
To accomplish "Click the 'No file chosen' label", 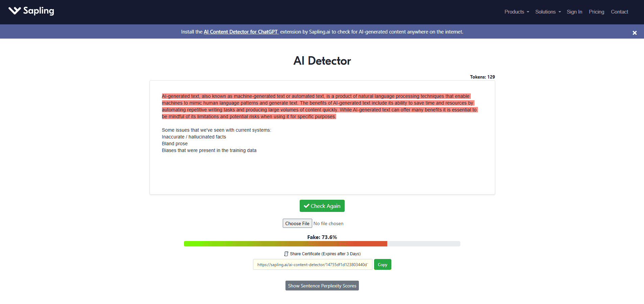I will (328, 223).
